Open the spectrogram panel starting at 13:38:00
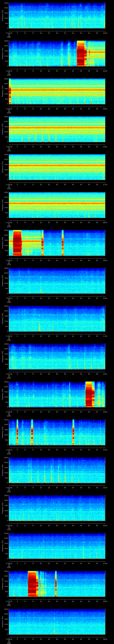This screenshot has height=644, width=114. (57, 622)
